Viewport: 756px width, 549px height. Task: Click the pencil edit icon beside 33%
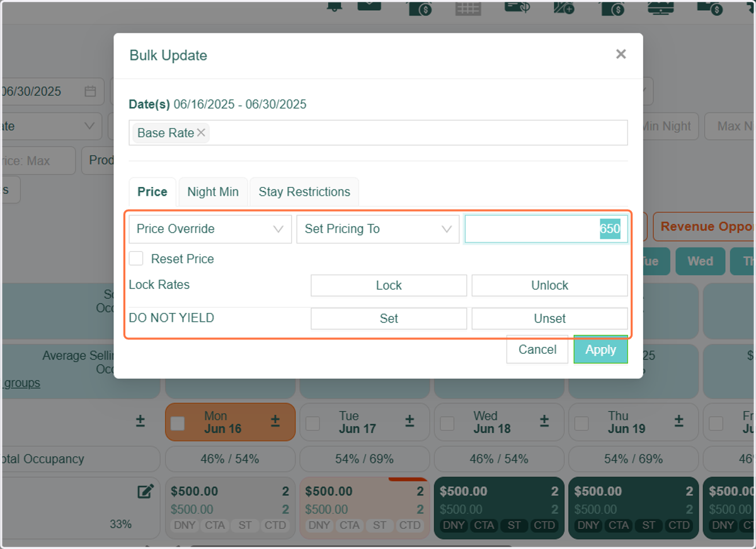(x=146, y=492)
